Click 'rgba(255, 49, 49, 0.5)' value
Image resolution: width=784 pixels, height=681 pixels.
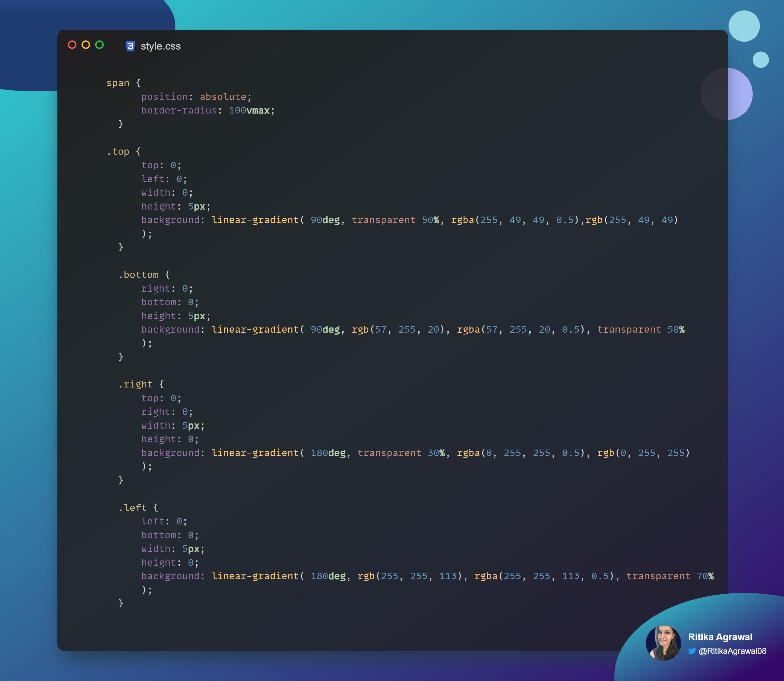tap(515, 220)
